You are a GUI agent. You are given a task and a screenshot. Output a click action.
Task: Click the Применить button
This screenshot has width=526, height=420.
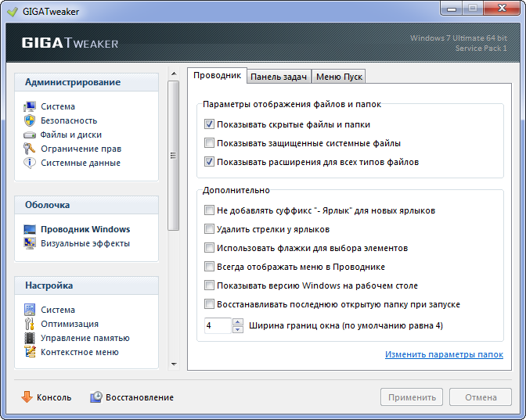pos(412,397)
